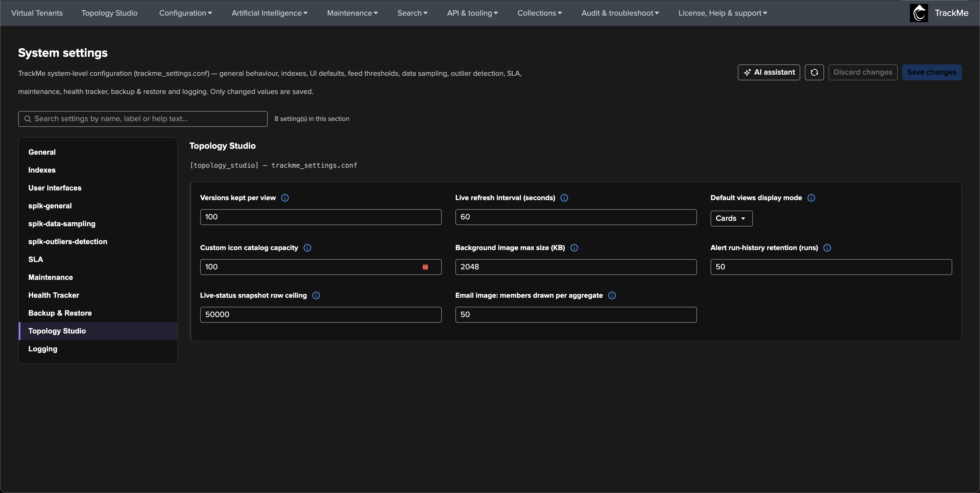Show help for Default views display mode
This screenshot has width=980, height=493.
pos(811,198)
